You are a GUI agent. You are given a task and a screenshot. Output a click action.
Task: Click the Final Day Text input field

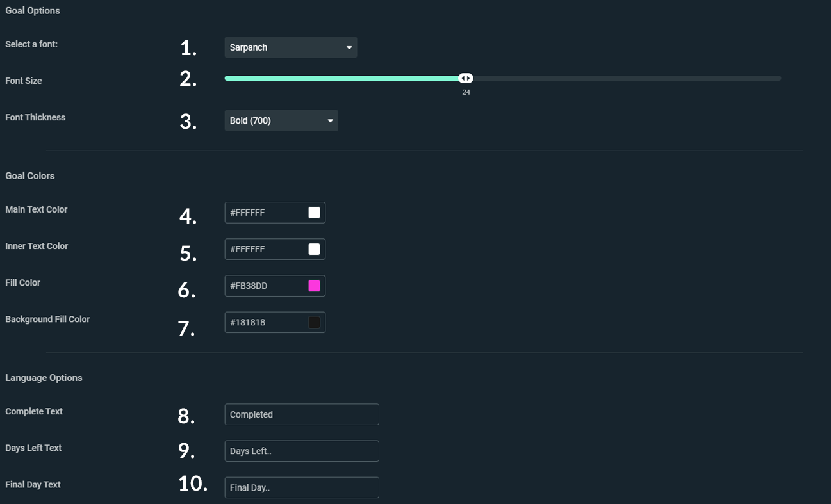pyautogui.click(x=302, y=487)
